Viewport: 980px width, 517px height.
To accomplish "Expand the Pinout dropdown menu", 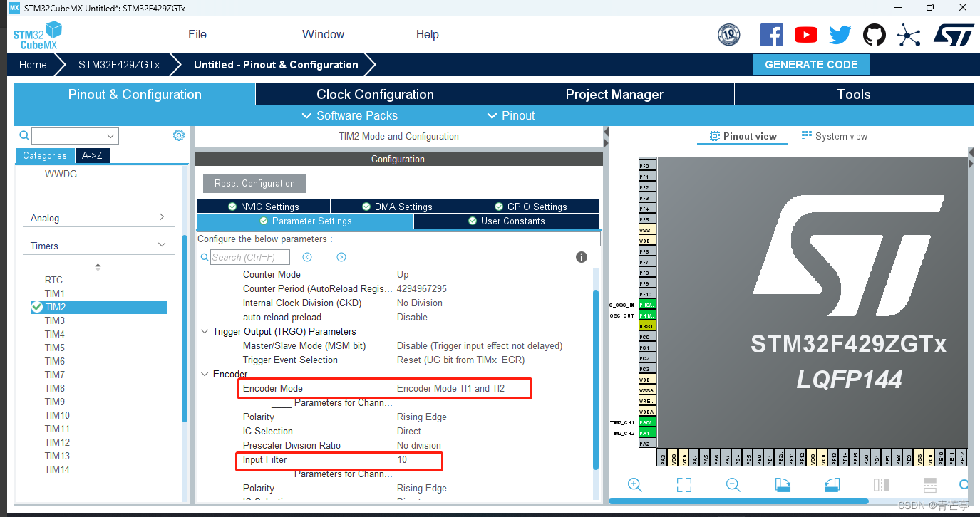I will 511,115.
